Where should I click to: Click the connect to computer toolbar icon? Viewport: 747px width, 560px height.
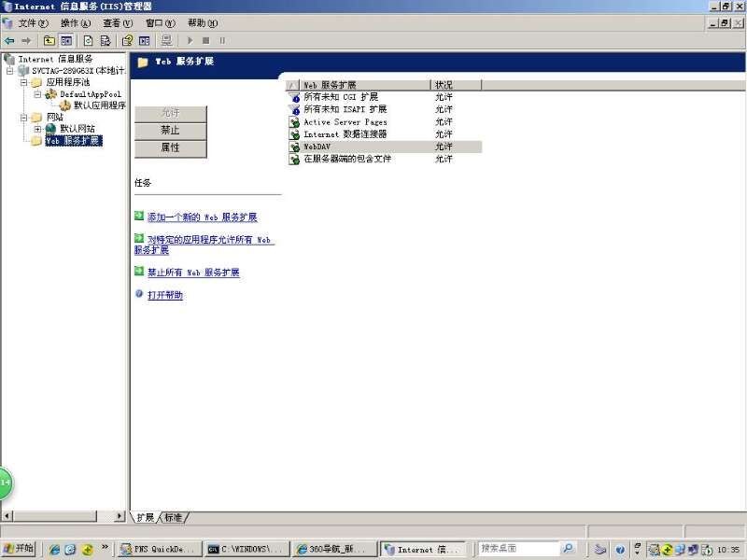[166, 40]
